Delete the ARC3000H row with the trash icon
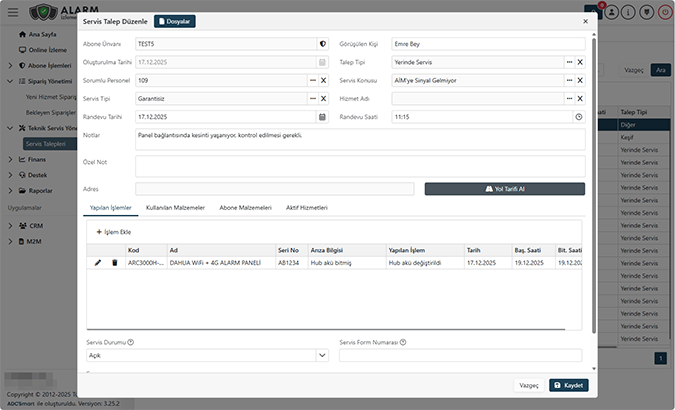 (x=114, y=263)
